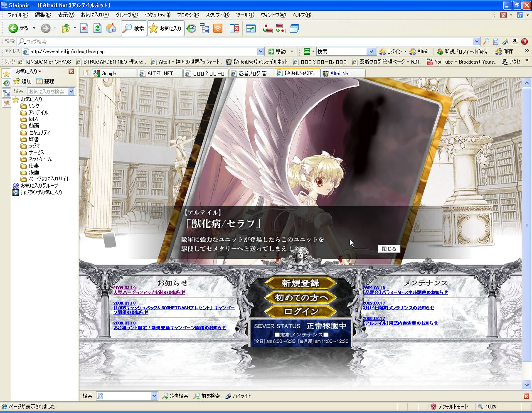Switch to the Google tab
The image size is (532, 413).
point(114,73)
